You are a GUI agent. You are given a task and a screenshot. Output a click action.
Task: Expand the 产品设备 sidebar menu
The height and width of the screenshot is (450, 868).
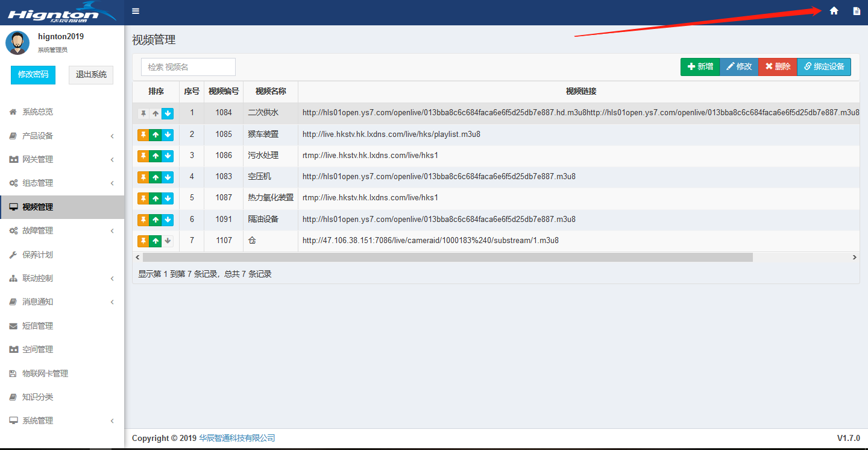point(61,136)
